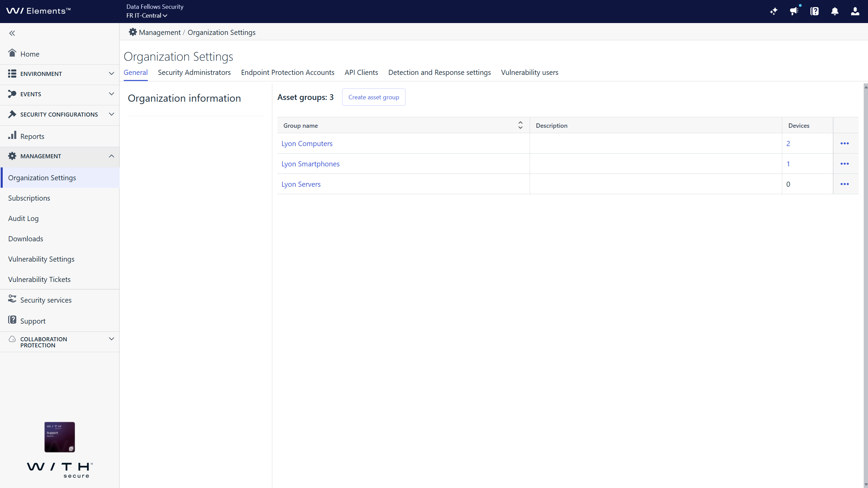Open Downloads in sidebar
The width and height of the screenshot is (868, 488).
60,239
